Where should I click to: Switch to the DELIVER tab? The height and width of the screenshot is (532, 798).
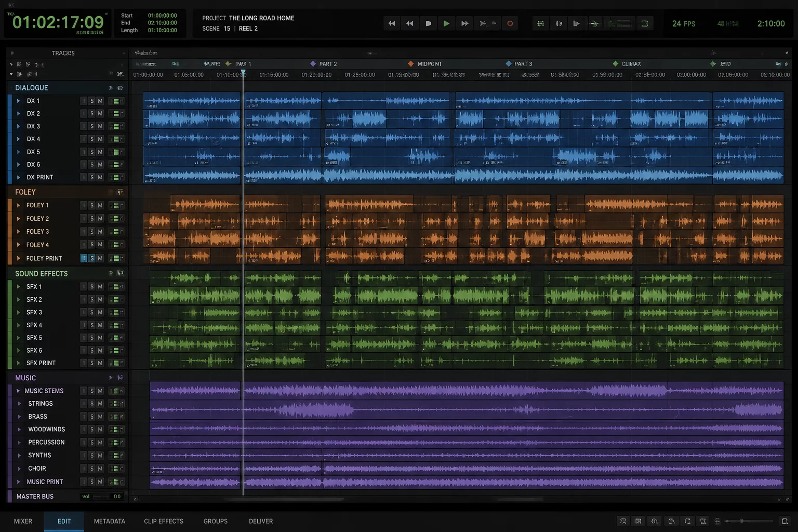click(261, 521)
